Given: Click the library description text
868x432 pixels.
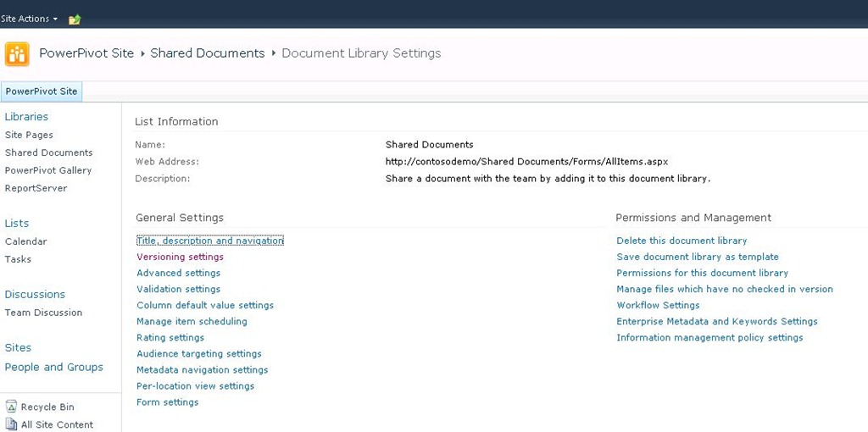Looking at the screenshot, I should tap(548, 179).
